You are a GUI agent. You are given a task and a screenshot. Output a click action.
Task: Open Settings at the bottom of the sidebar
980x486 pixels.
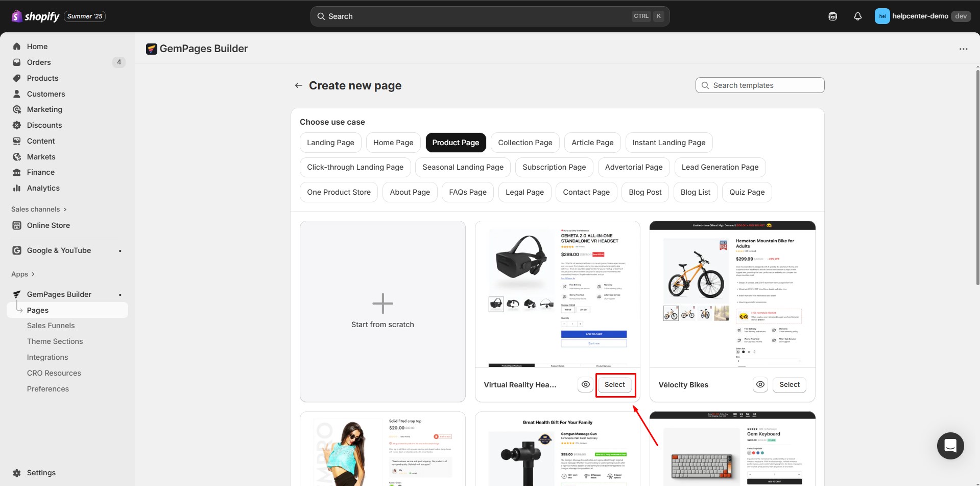pos(41,472)
